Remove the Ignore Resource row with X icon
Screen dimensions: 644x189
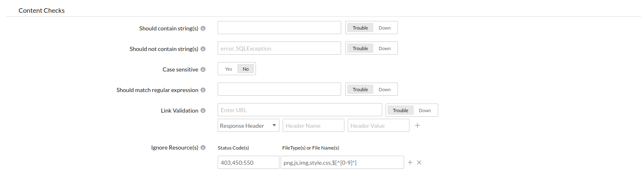pos(419,163)
